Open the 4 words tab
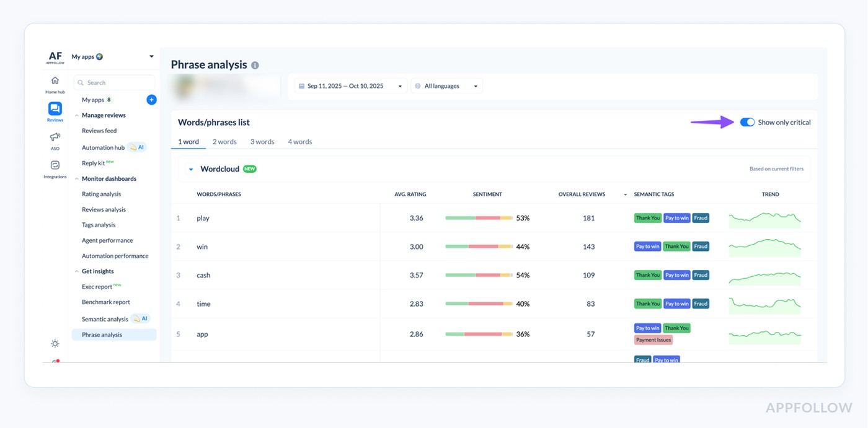This screenshot has height=428, width=868. 299,141
